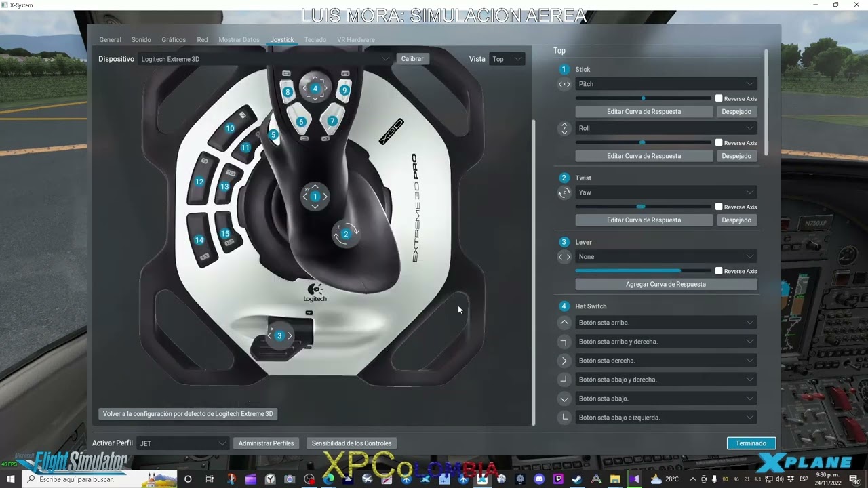
Task: Click Agregar Curva de Respuesta for Lever
Action: (666, 285)
